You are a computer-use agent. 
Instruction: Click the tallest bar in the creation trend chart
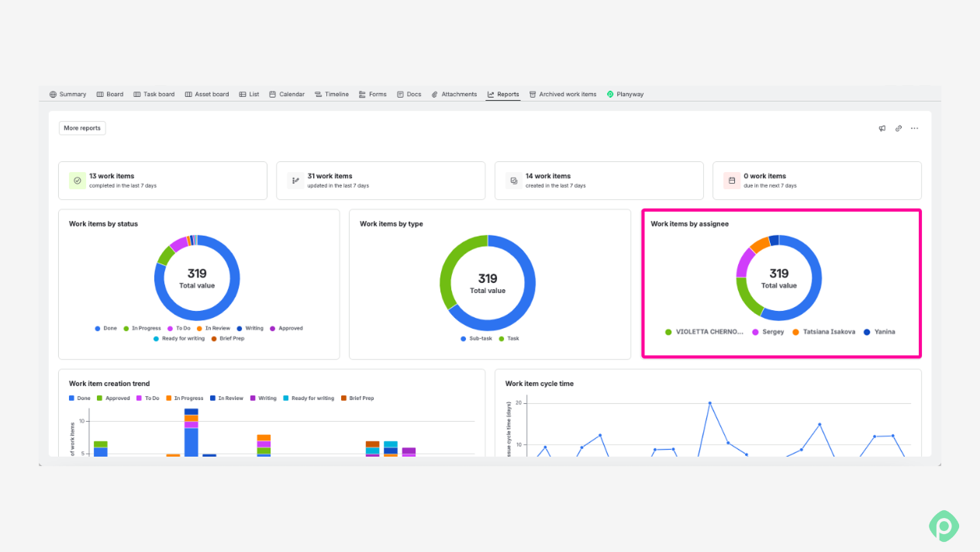click(191, 432)
